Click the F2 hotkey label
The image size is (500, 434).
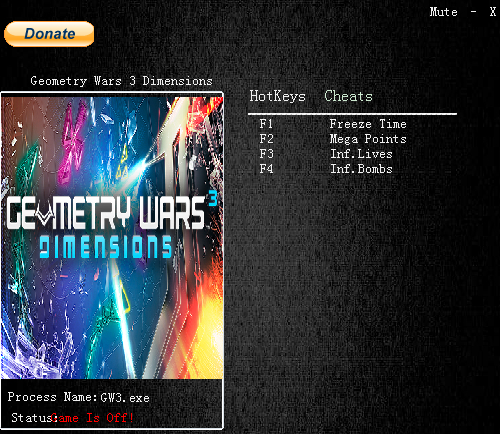point(266,139)
